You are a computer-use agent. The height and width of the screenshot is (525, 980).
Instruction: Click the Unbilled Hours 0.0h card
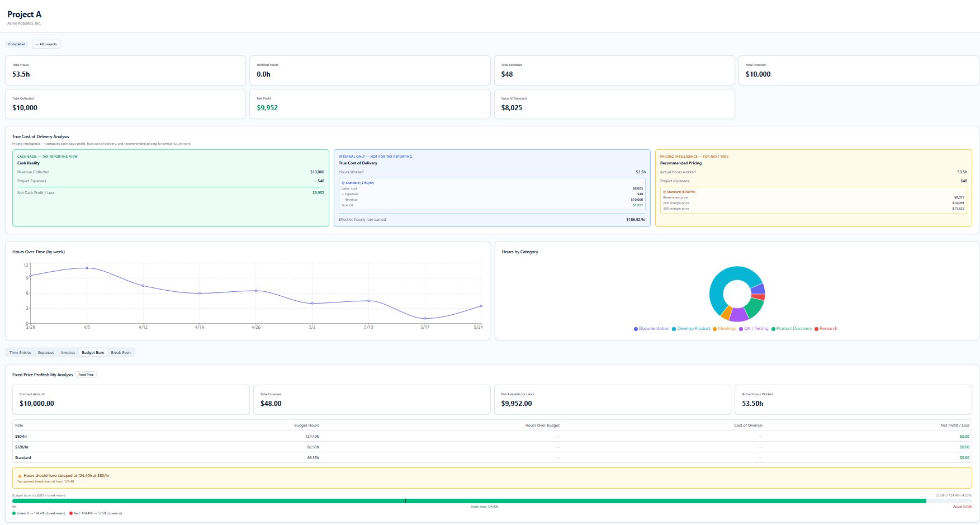coord(370,70)
